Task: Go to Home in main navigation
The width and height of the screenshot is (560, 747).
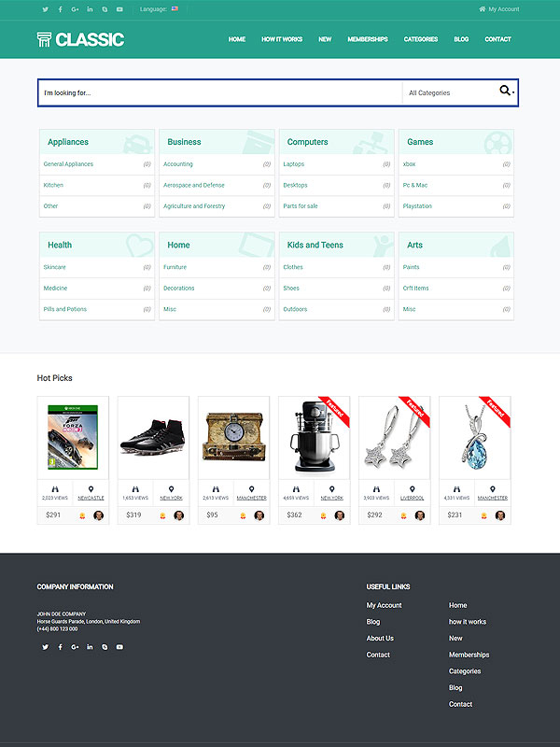Action: (x=237, y=39)
